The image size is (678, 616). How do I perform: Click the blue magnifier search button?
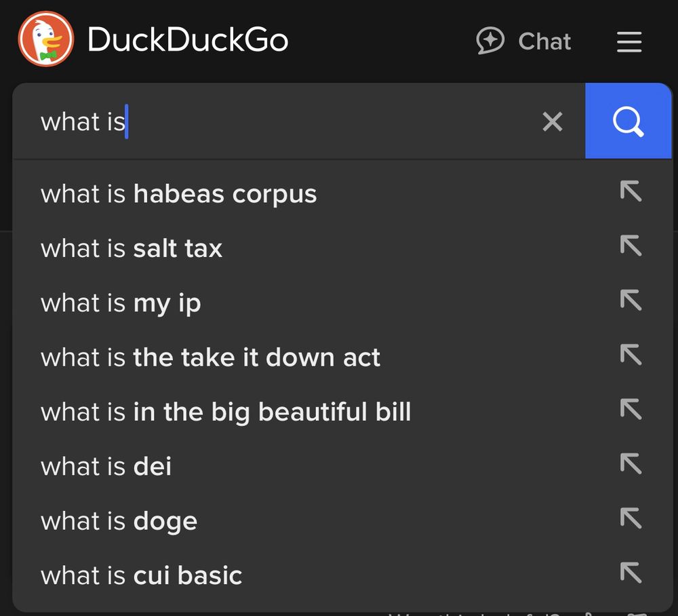tap(628, 121)
